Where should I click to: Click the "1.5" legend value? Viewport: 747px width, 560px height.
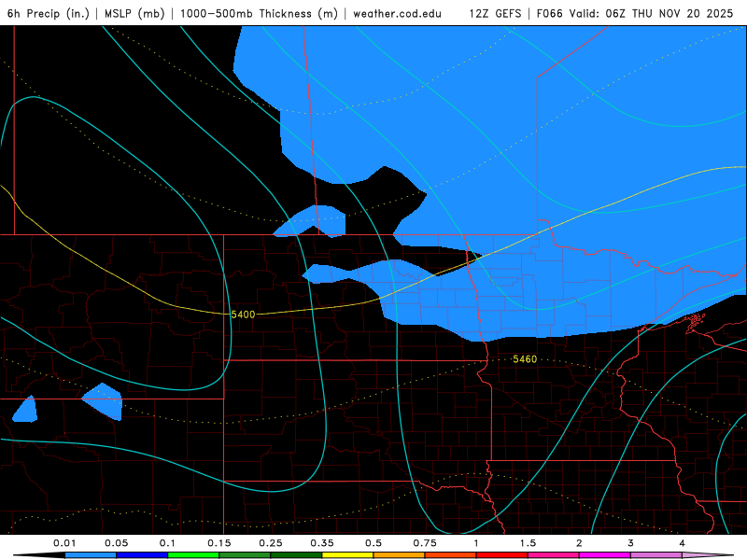[528, 543]
